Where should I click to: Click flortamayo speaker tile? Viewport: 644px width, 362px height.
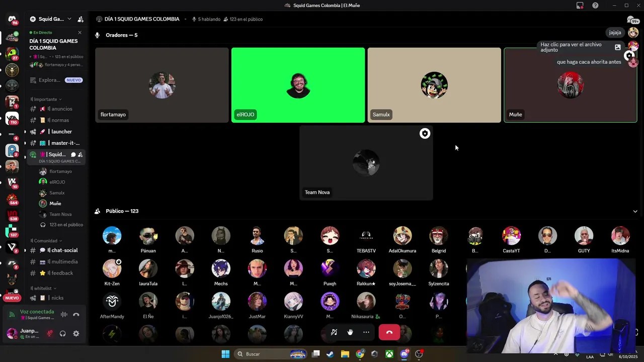tap(162, 85)
